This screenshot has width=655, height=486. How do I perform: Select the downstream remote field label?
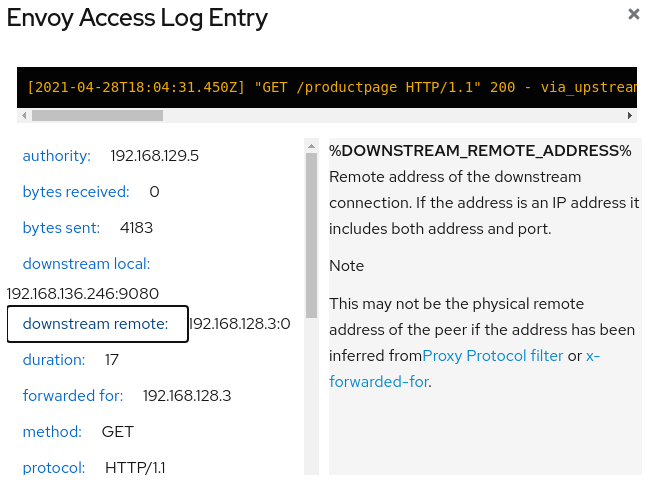(x=98, y=324)
